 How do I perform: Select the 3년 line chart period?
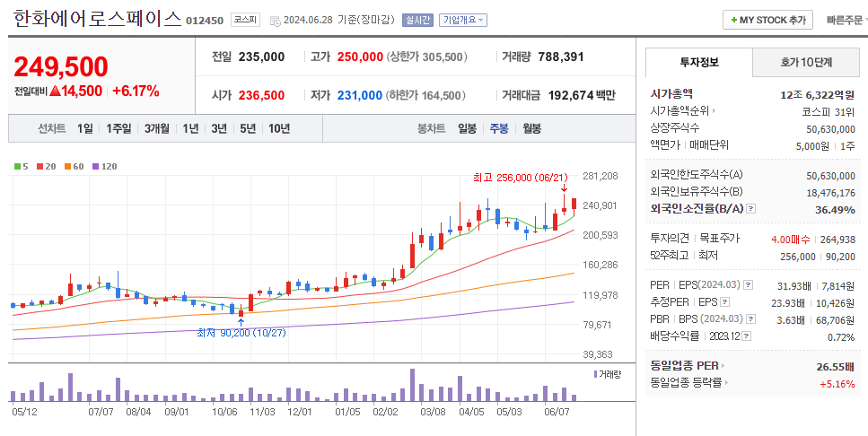[219, 128]
